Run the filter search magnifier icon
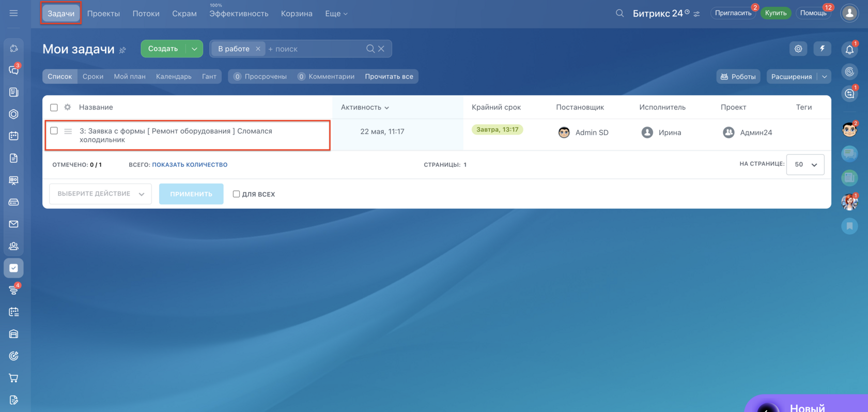Screen dimensions: 868x412 pos(370,49)
